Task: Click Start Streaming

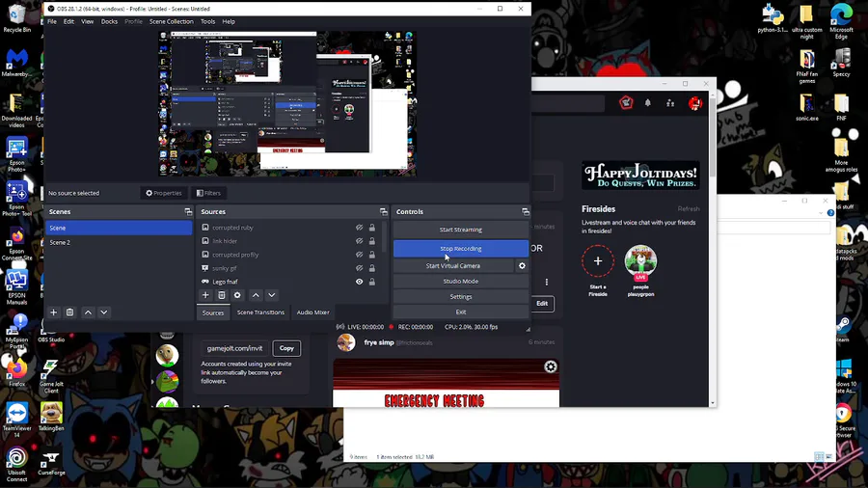Action: pyautogui.click(x=461, y=230)
